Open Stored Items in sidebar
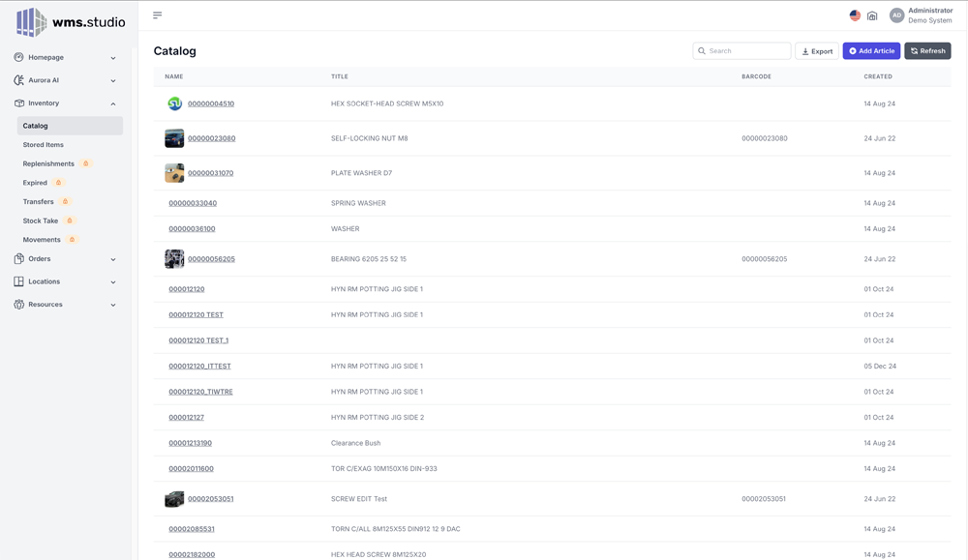This screenshot has height=560, width=968. [44, 145]
